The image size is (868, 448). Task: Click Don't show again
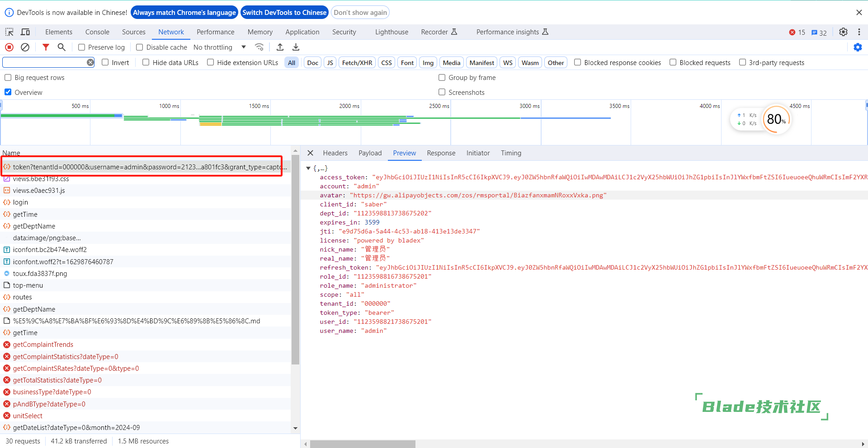click(x=360, y=13)
